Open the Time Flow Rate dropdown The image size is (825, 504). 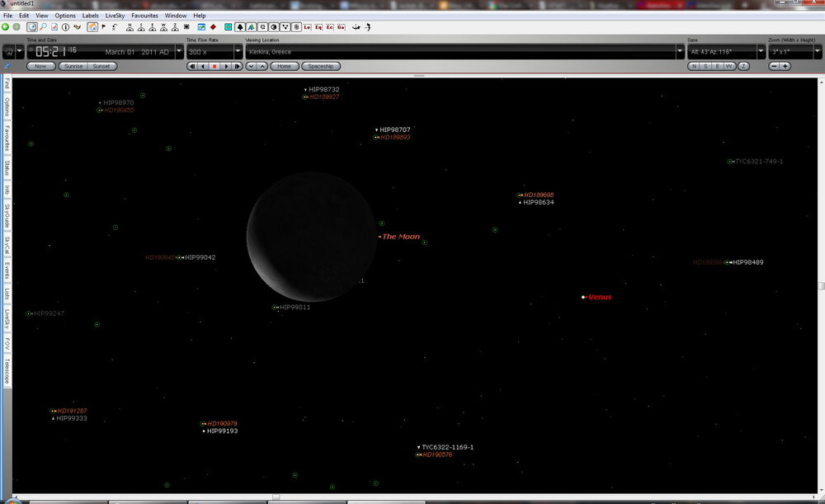click(x=238, y=51)
